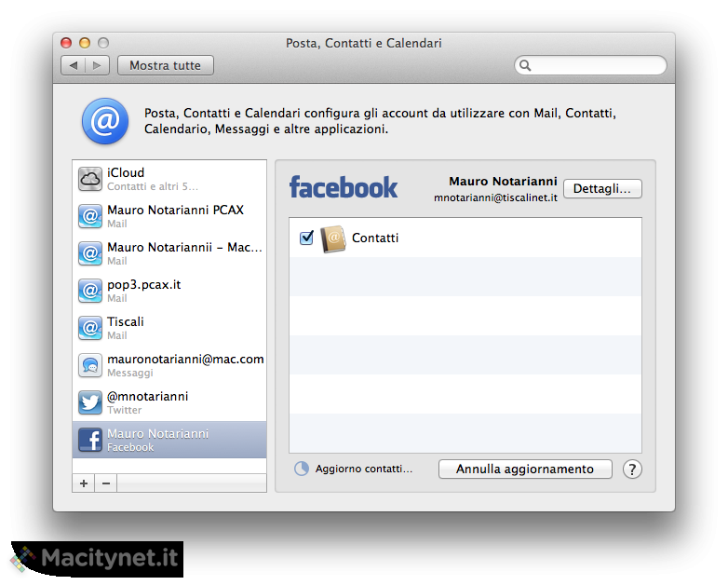Click mnotarianni@tiscalinet.it email text

tap(495, 197)
